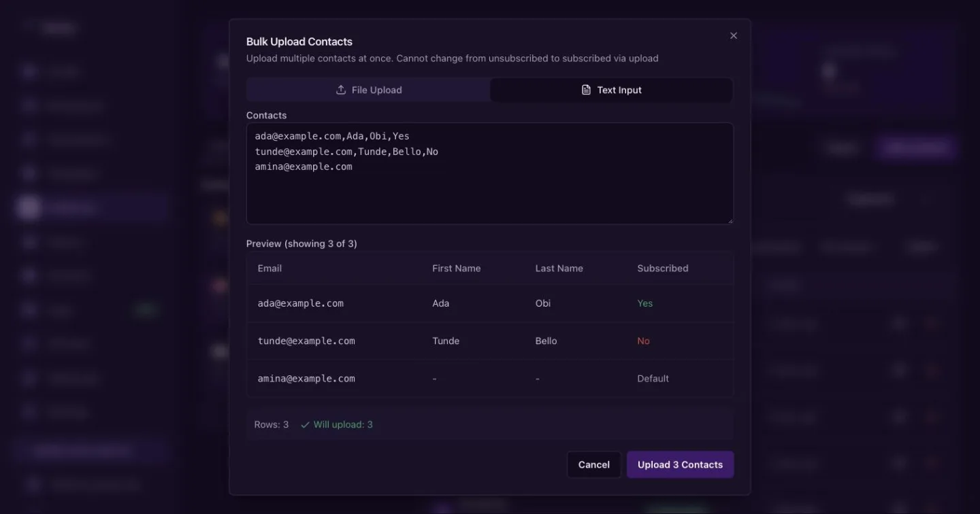Click the Default subscribed value for amina
This screenshot has width=980, height=514.
(653, 379)
